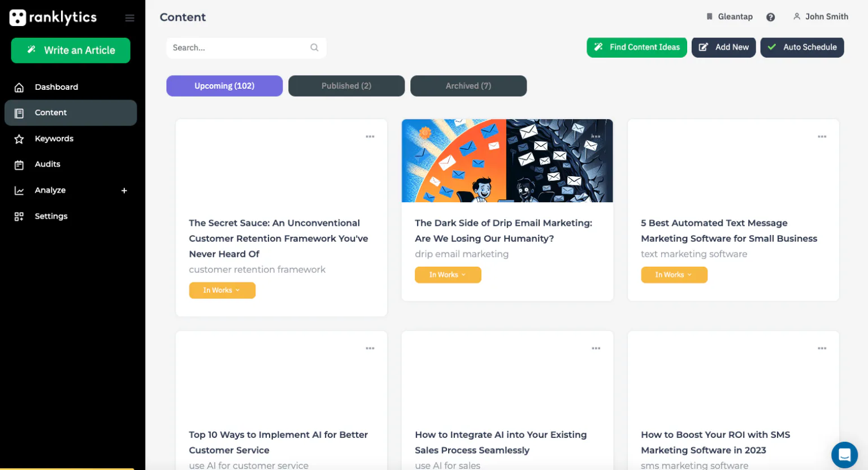Open the Gleantap account icon

tap(710, 16)
